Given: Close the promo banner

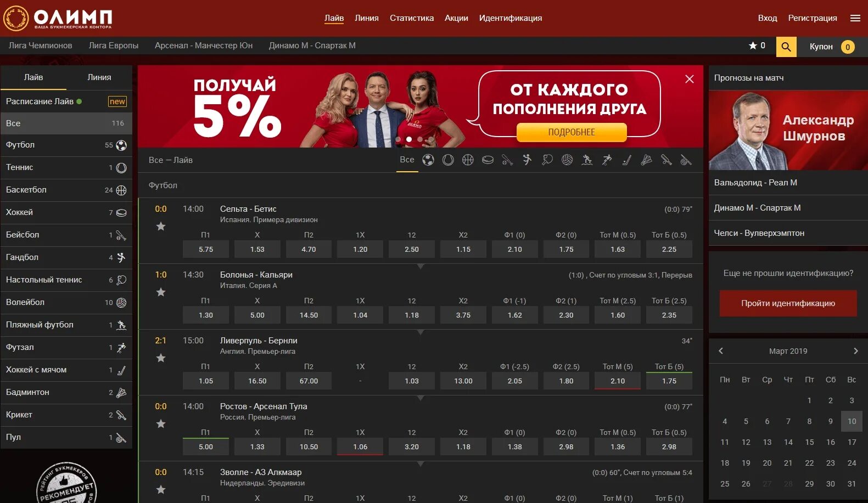Looking at the screenshot, I should [690, 79].
